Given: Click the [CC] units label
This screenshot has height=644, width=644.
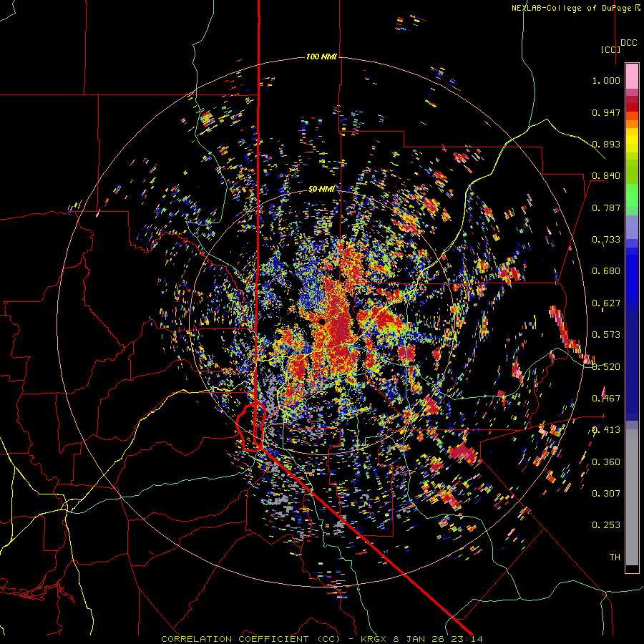Looking at the screenshot, I should [x=611, y=49].
